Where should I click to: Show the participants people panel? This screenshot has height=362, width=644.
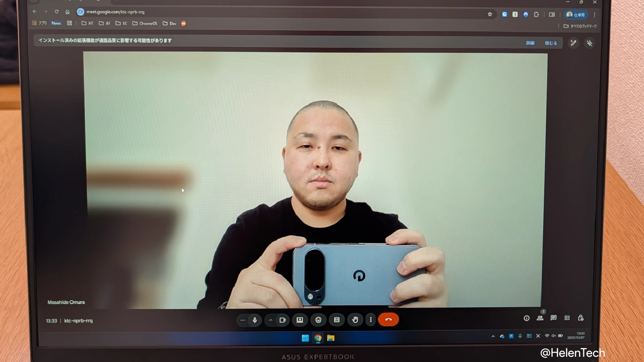coord(540,318)
